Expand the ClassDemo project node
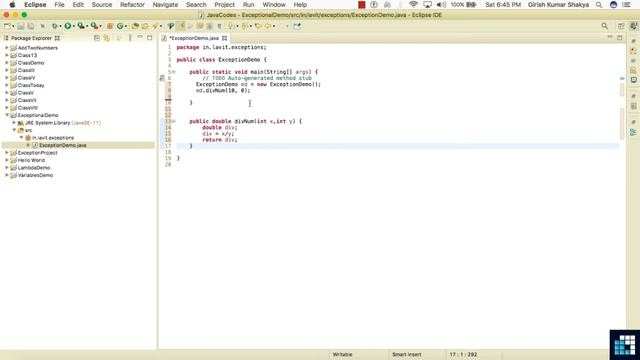 [x=7, y=63]
